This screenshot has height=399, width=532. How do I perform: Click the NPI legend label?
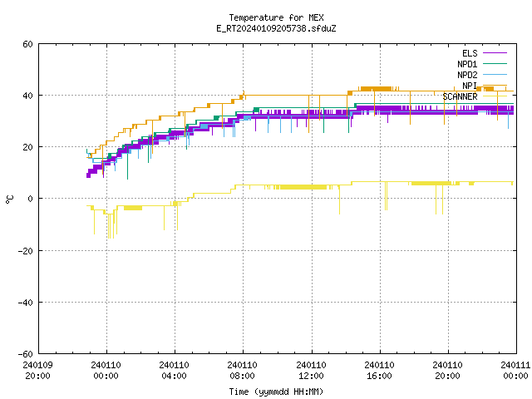(470, 86)
